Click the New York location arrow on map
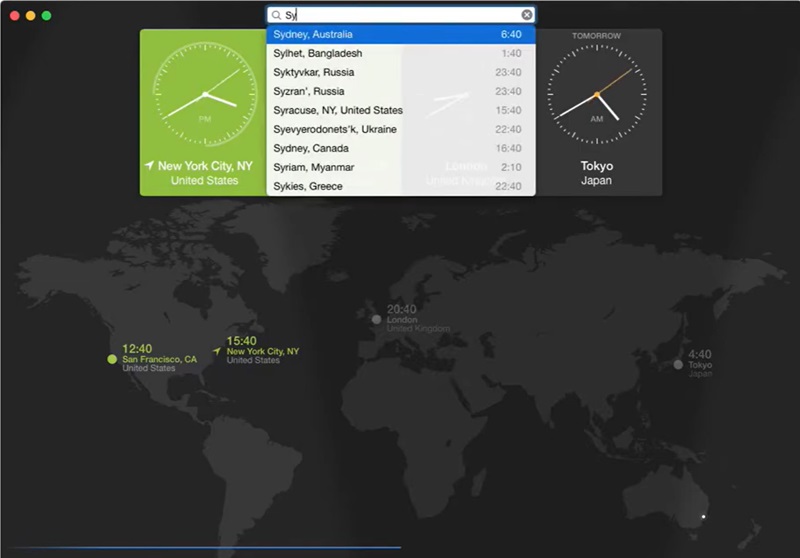This screenshot has height=558, width=800. (217, 351)
